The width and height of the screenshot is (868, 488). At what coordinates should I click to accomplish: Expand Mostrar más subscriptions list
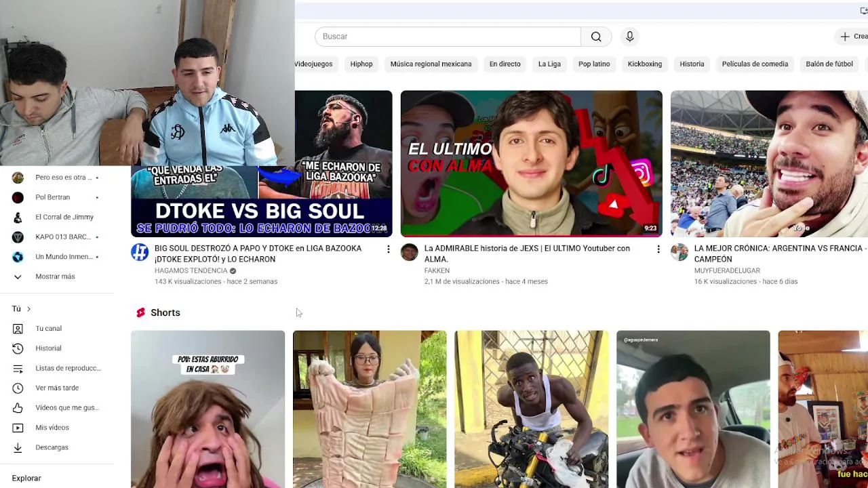[57, 277]
